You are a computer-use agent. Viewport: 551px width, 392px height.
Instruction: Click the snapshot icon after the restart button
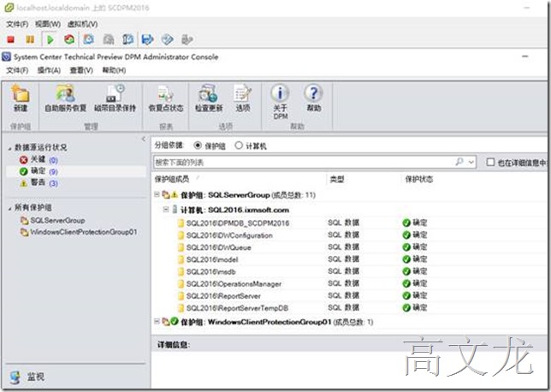pos(89,39)
